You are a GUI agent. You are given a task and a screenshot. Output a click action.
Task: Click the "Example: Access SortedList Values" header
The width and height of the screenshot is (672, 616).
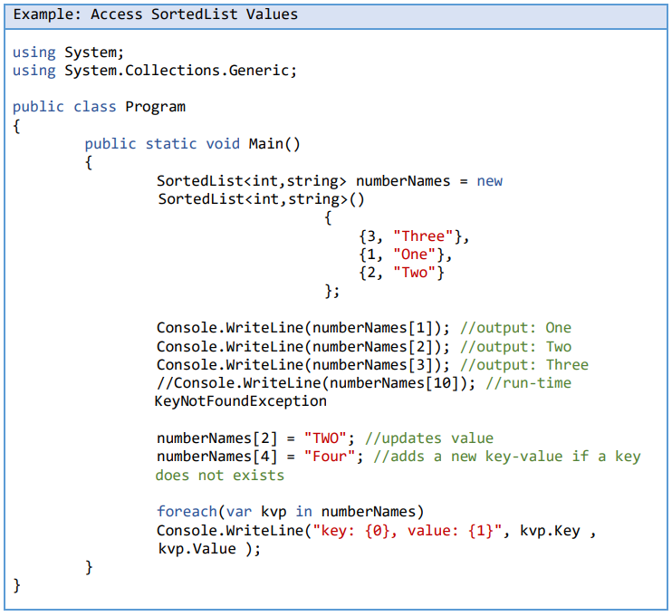click(156, 14)
